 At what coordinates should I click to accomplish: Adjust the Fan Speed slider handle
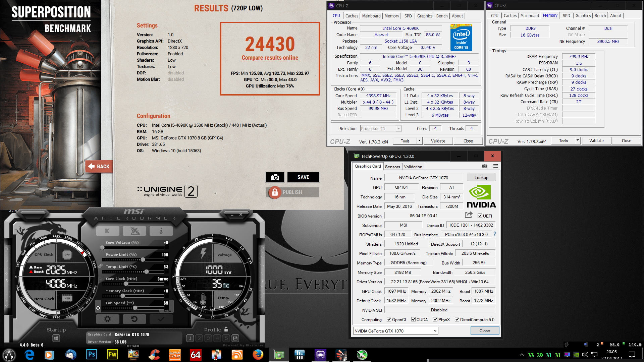pyautogui.click(x=135, y=308)
